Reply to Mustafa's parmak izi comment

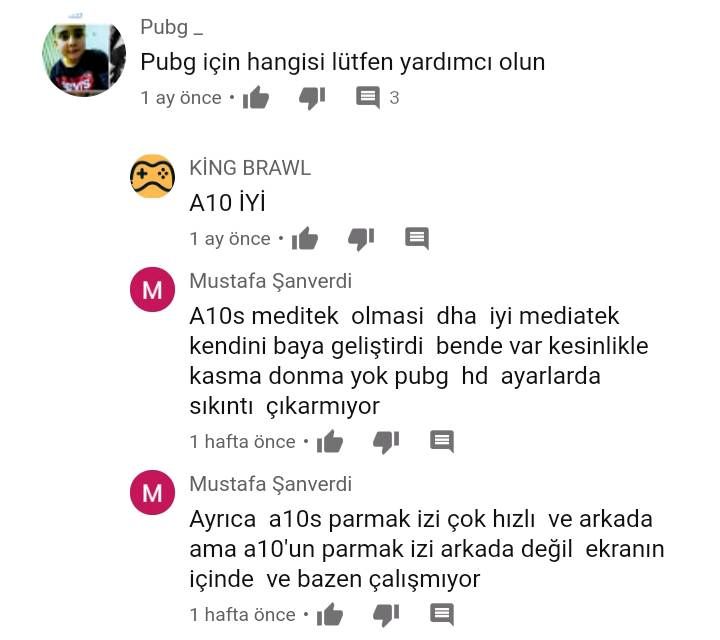[442, 614]
